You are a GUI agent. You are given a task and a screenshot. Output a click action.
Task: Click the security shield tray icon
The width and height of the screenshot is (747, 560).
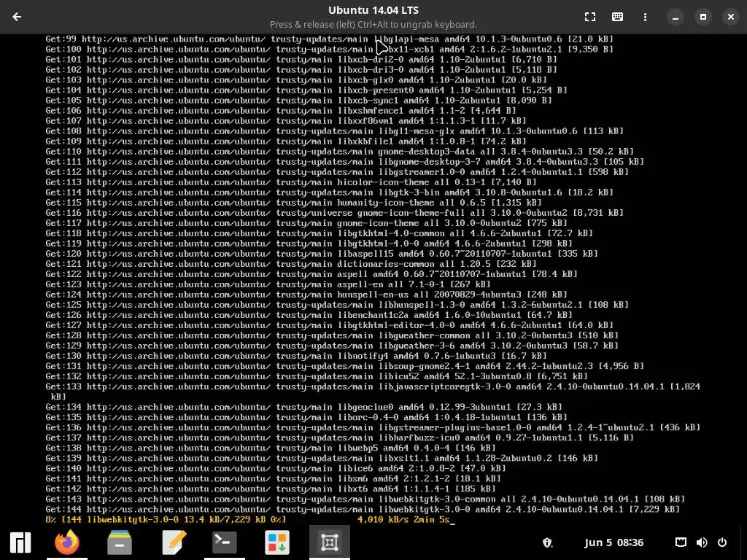[x=547, y=542]
